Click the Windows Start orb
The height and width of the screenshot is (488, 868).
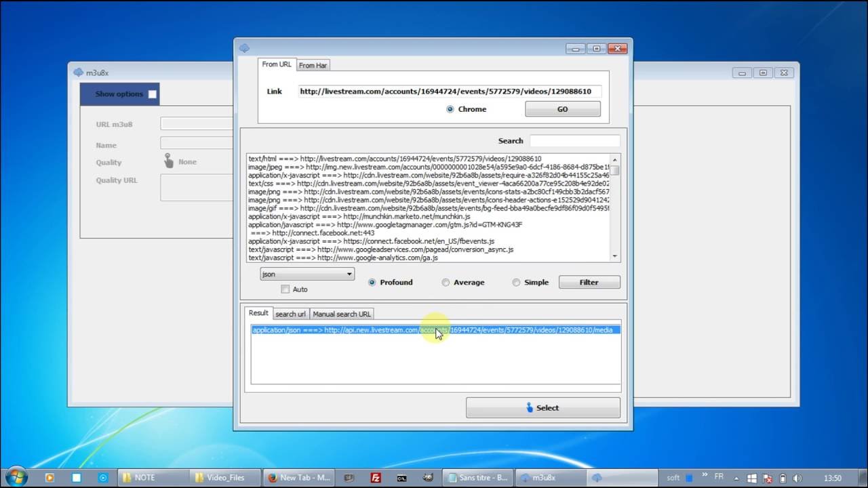coord(16,476)
